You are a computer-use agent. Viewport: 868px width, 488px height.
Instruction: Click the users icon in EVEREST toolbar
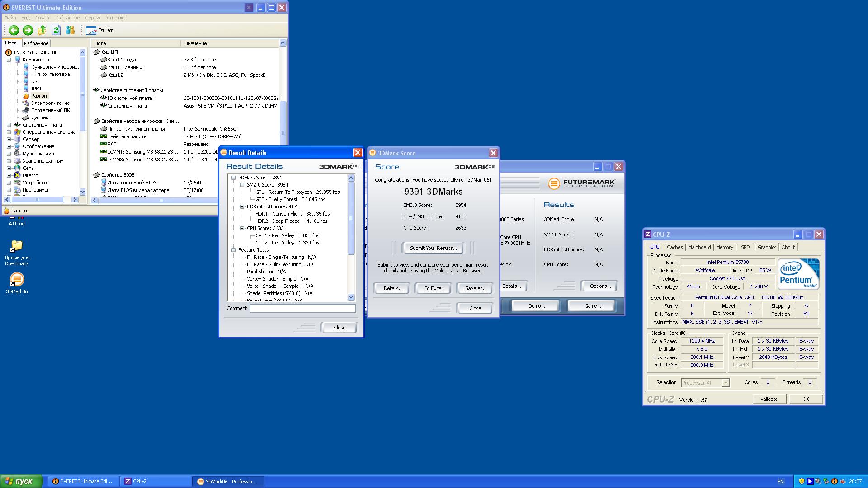[70, 30]
